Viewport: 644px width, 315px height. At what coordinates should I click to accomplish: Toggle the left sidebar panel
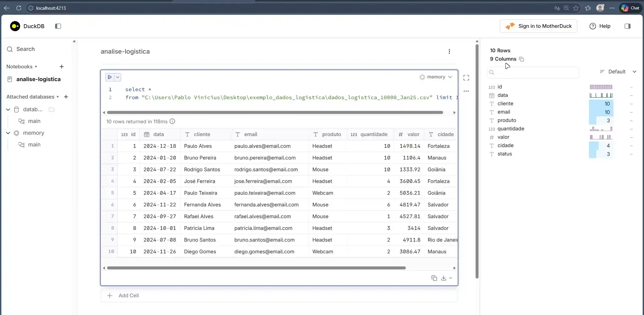click(58, 26)
